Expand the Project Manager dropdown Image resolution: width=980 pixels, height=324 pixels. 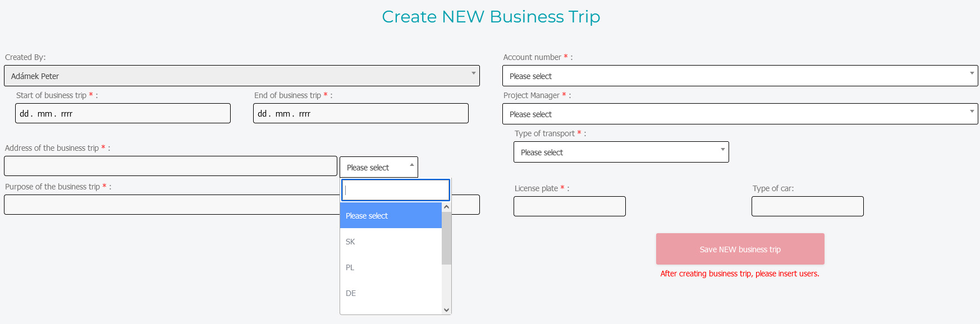[740, 114]
